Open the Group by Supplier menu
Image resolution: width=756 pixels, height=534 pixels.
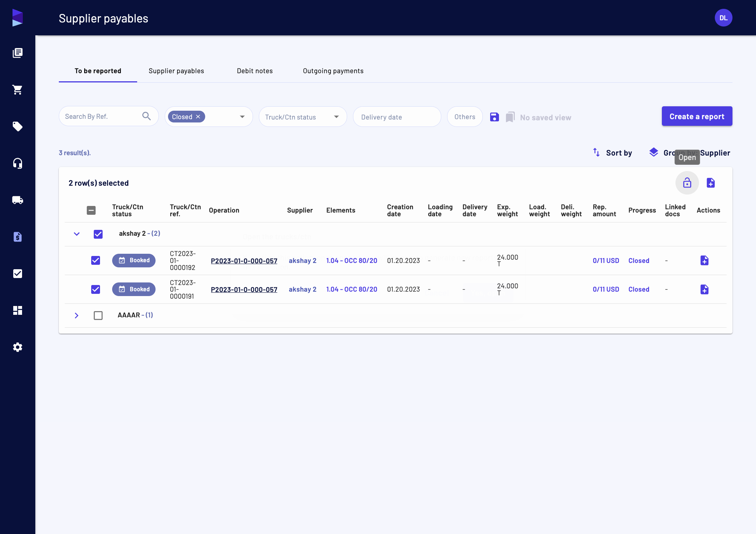click(x=690, y=153)
